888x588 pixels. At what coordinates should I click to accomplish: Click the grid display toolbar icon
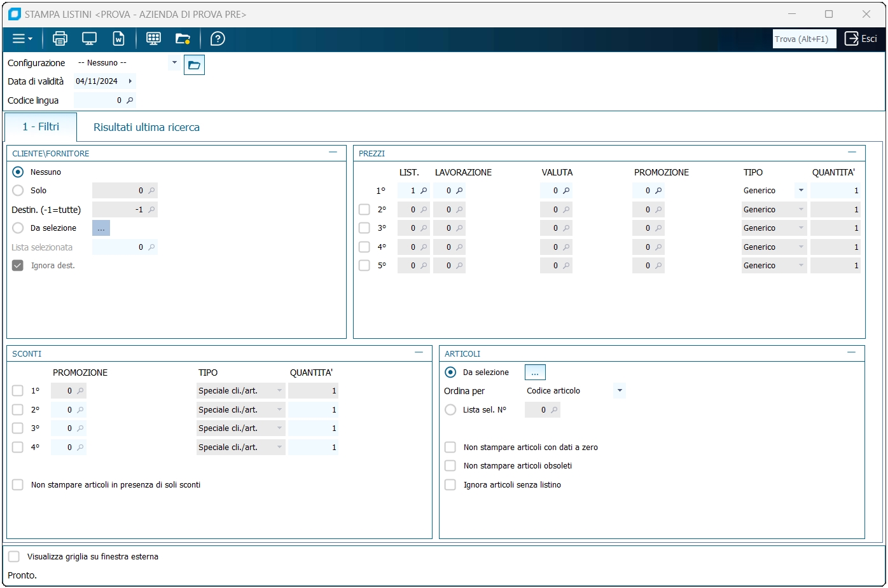click(x=153, y=39)
